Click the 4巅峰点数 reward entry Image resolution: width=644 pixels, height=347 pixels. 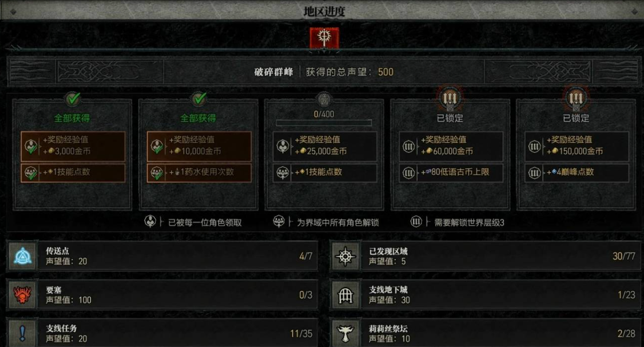point(577,172)
